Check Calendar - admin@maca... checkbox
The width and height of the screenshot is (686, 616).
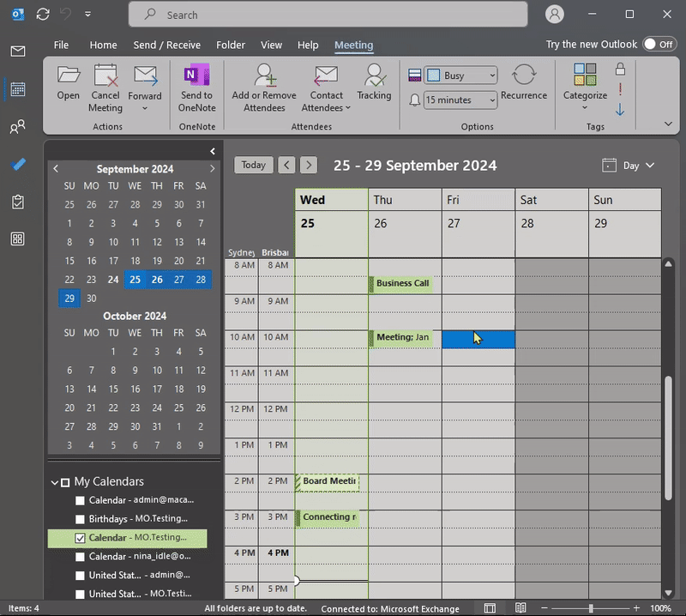(x=80, y=500)
